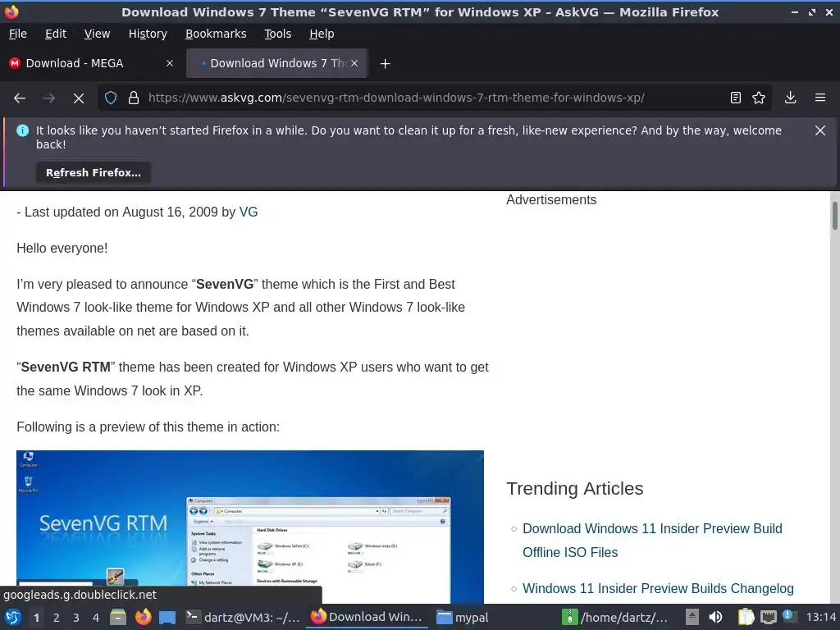Open Windows 11 Insider Preview Builds Changelog link
This screenshot has height=630, width=840.
658,588
